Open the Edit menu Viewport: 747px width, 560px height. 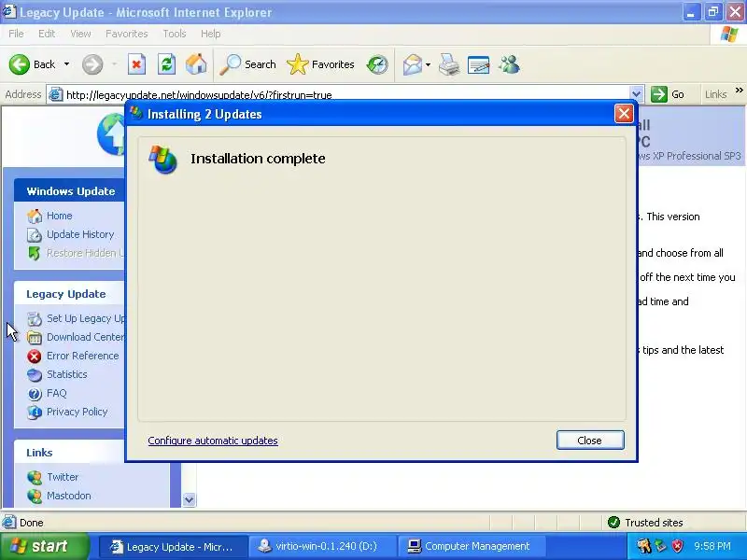[47, 34]
